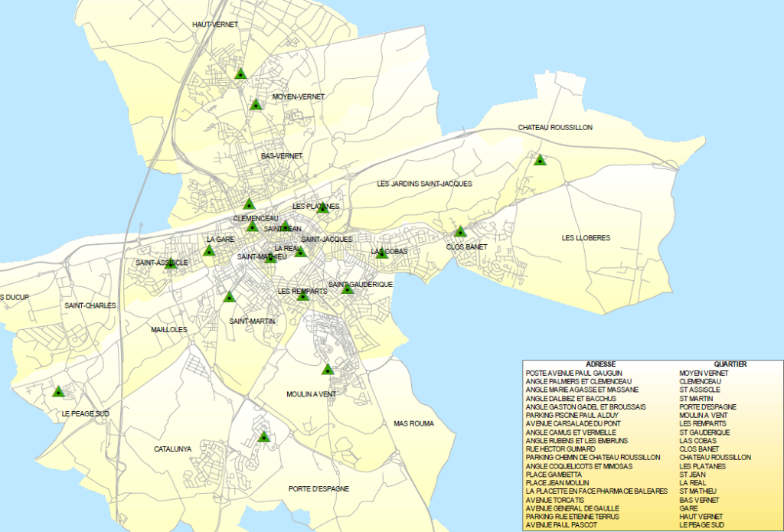This screenshot has height=532, width=784.
Task: Click the LES JARDINS SAINT-JACQUES map label
Action: [424, 184]
